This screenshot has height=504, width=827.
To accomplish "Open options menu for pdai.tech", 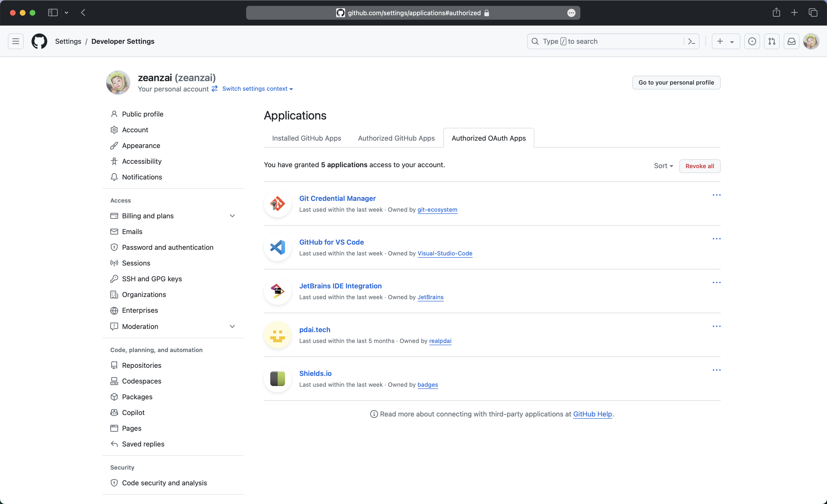I will [716, 326].
